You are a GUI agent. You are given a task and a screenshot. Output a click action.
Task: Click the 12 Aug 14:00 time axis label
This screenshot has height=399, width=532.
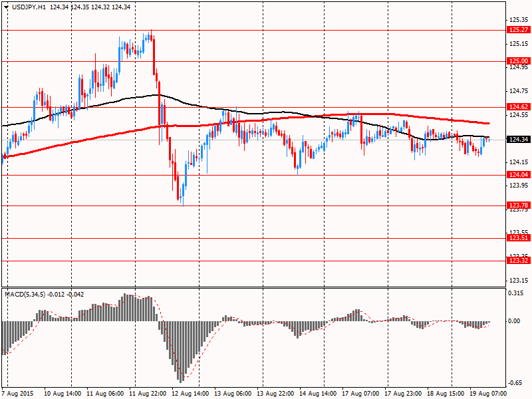[x=190, y=394]
